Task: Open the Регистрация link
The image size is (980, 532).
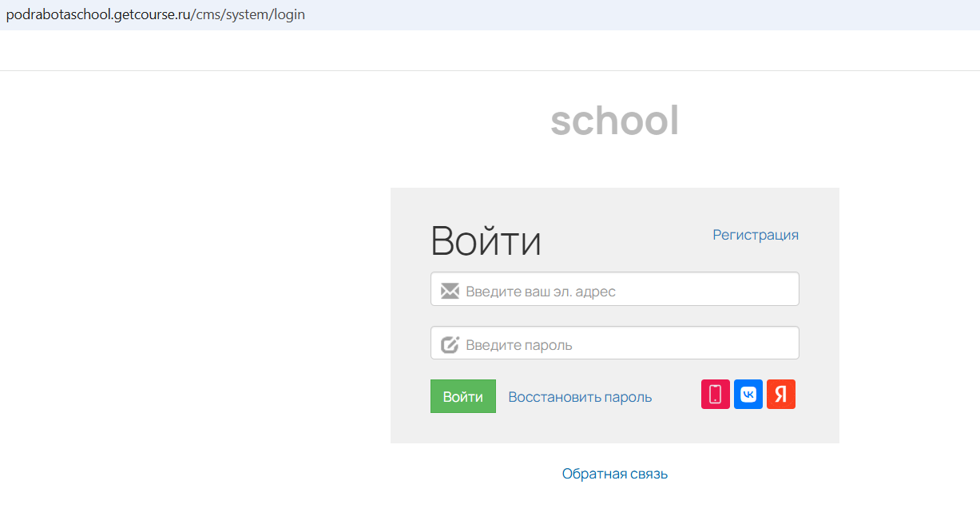Action: tap(756, 235)
